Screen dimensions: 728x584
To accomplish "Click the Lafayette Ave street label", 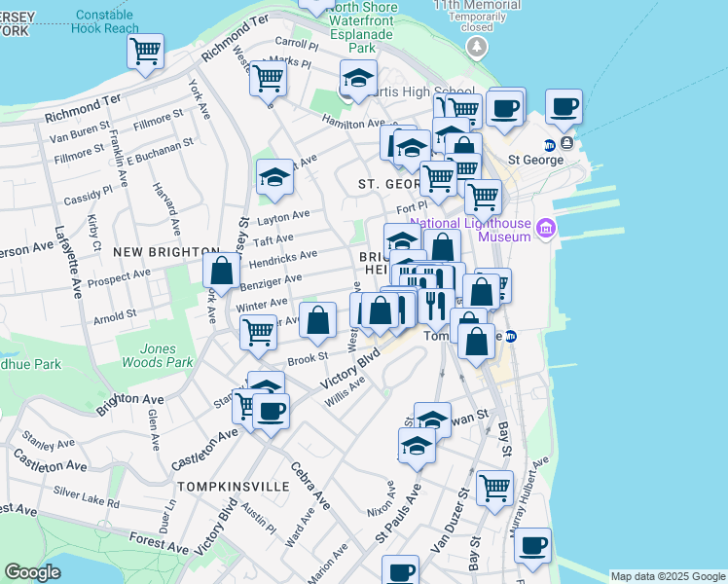I will click(x=68, y=262).
